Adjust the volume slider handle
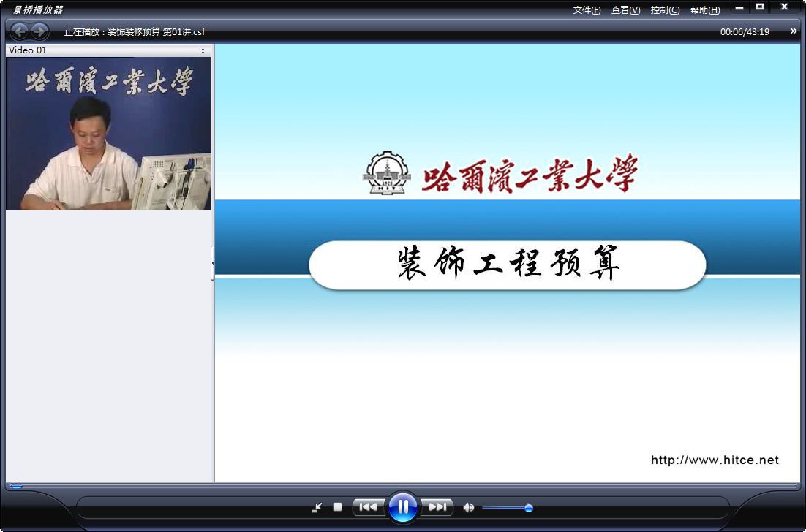Viewport: 806px width, 532px height. (x=528, y=508)
